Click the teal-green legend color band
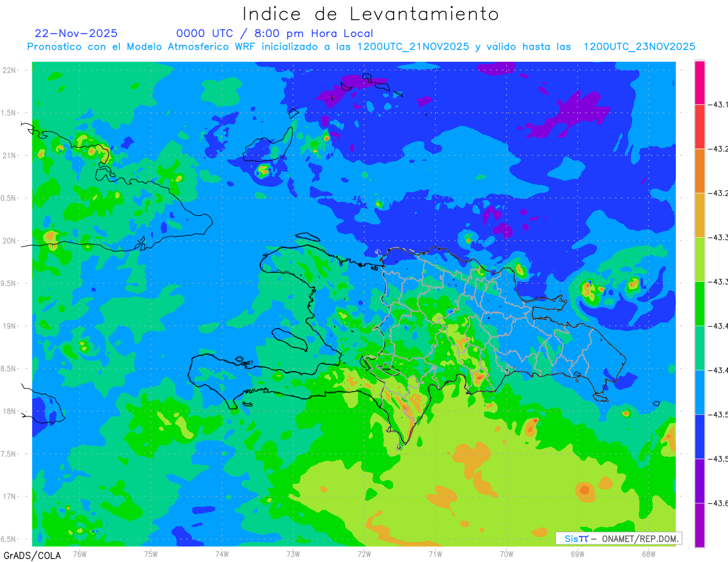Viewport: 728px width, 562px height. point(699,348)
